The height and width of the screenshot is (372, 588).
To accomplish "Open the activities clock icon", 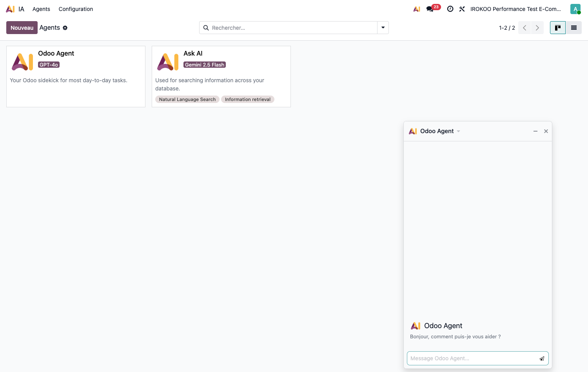I will pyautogui.click(x=450, y=9).
